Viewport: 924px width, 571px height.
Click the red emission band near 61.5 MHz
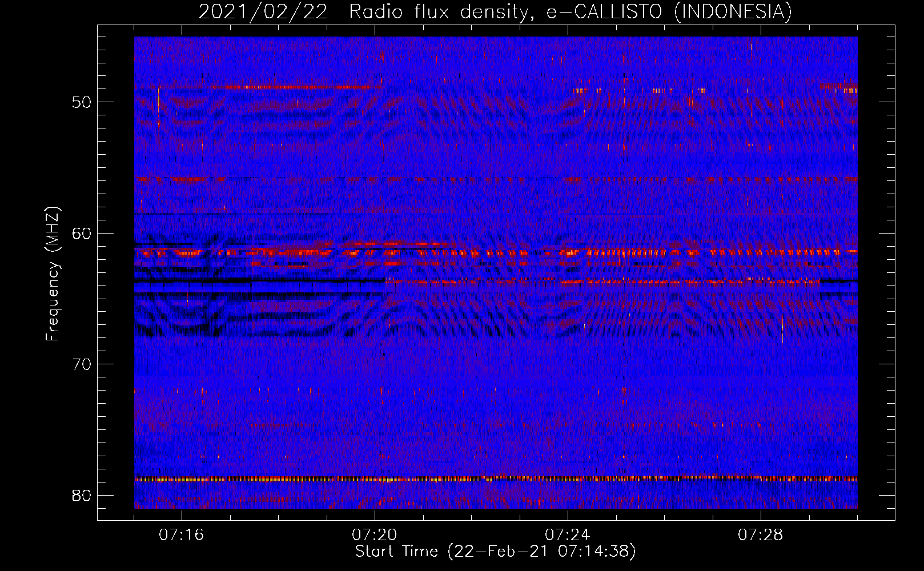coord(496,252)
